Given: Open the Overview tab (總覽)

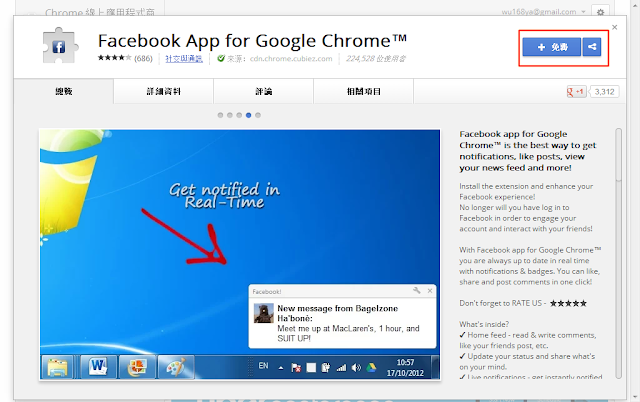Looking at the screenshot, I should 64,91.
